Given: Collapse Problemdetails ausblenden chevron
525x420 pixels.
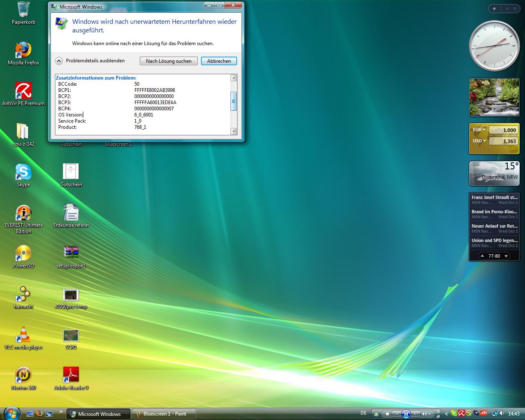Looking at the screenshot, I should point(59,61).
